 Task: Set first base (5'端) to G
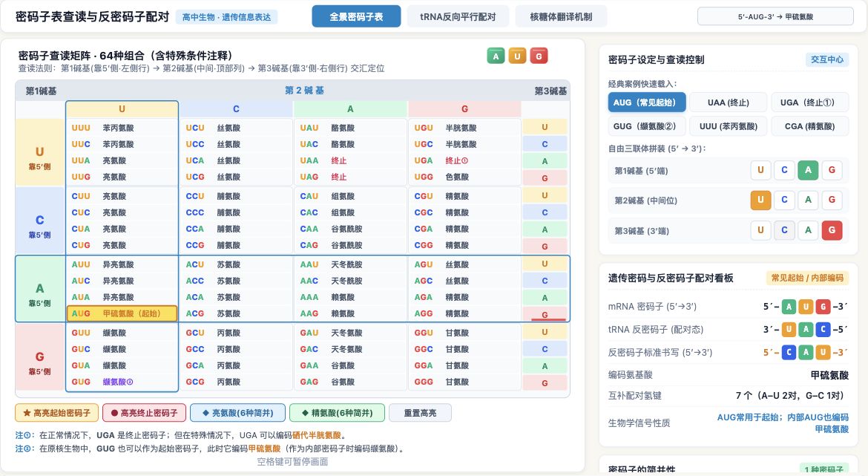point(832,170)
